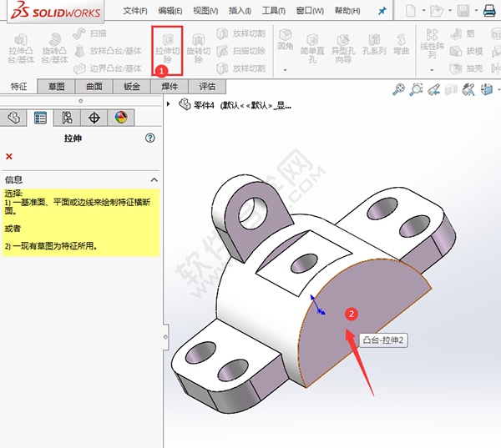Click the Previous View icon

(434, 89)
